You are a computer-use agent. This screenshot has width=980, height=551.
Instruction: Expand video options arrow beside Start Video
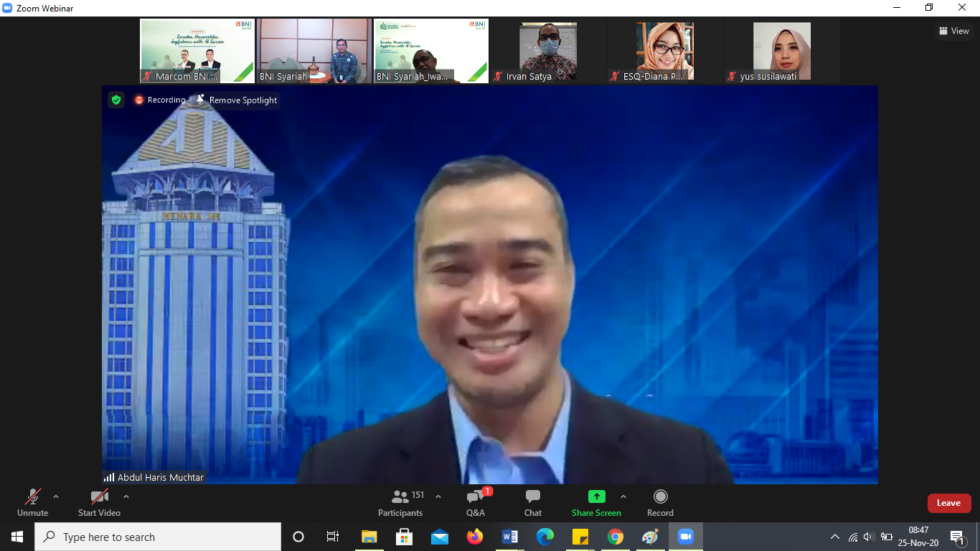coord(126,496)
